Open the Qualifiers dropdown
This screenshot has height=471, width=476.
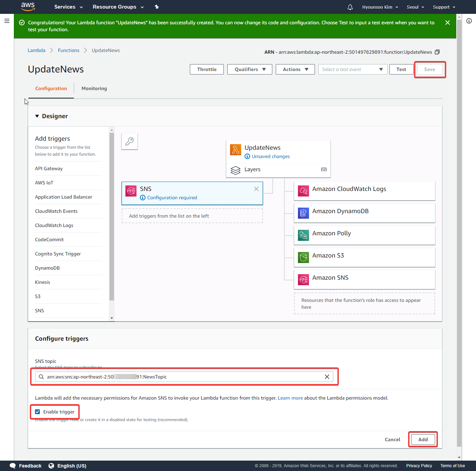[250, 69]
